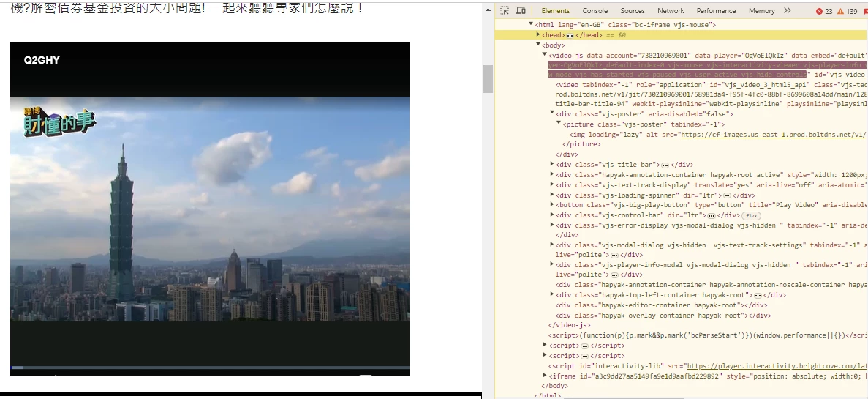The height and width of the screenshot is (399, 868).
Task: Open the player.interactivity.brightcove.com script link
Action: (777, 366)
